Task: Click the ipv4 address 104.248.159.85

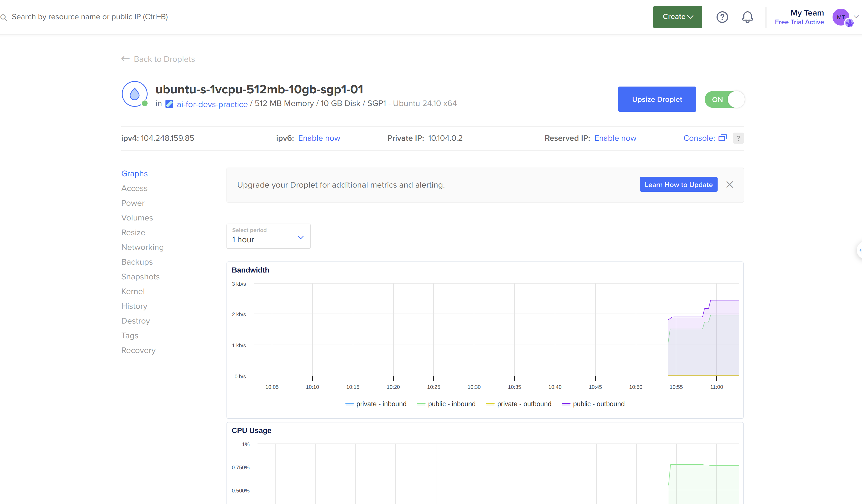Action: click(x=167, y=138)
